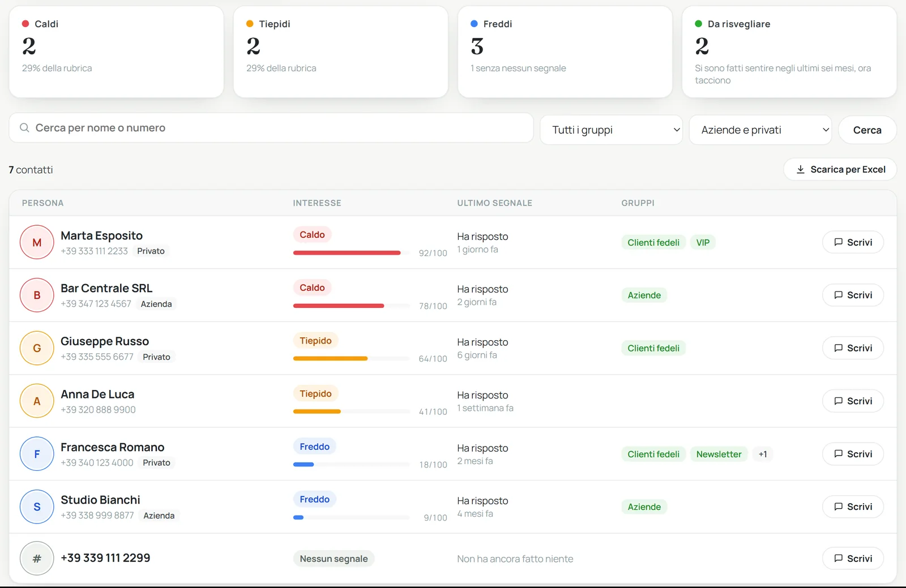This screenshot has width=906, height=588.
Task: Click the search magnifier icon
Action: [x=24, y=128]
